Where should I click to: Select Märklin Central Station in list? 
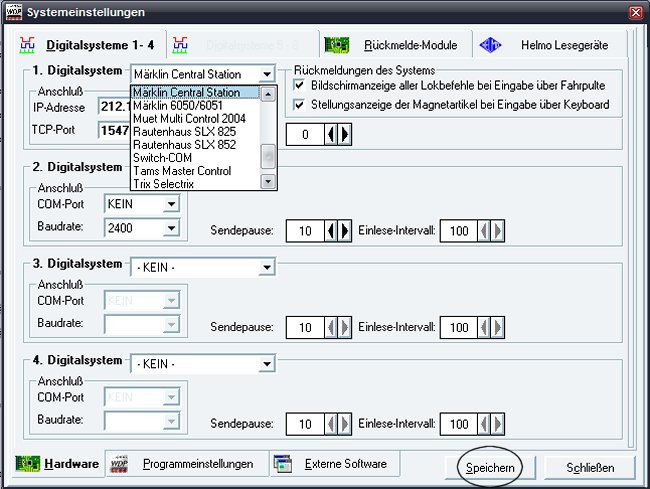coord(195,92)
